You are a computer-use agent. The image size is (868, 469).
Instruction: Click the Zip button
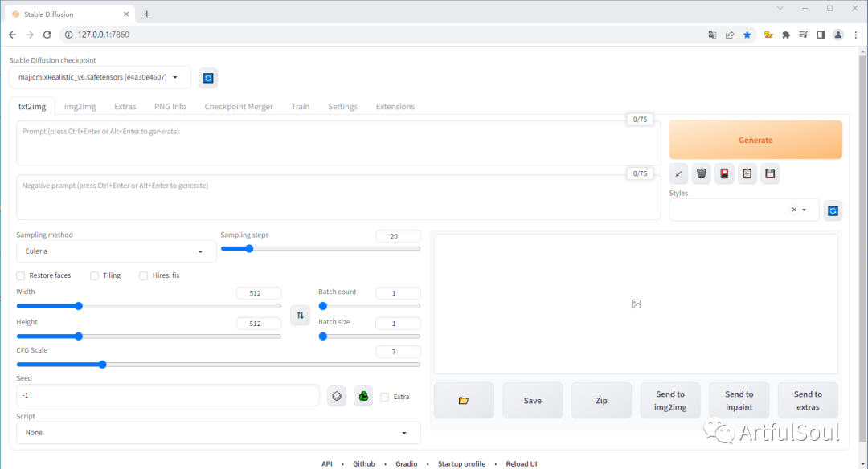point(601,401)
